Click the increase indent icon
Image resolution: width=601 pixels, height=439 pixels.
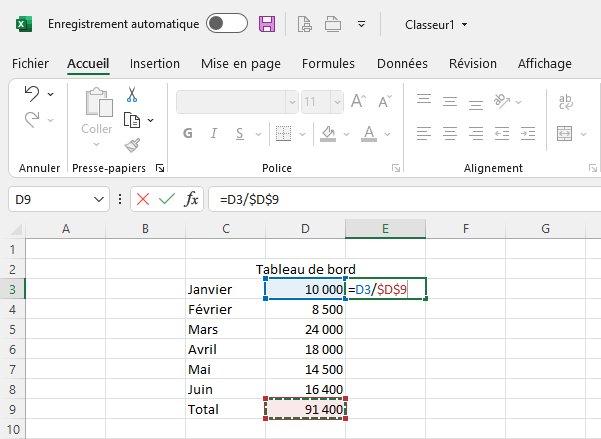point(528,133)
